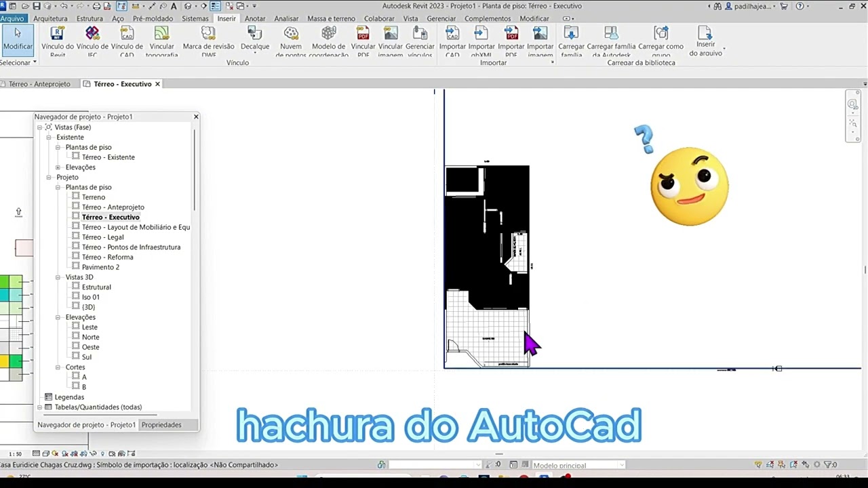
Task: Close the Térreo - Executivo view tab
Action: tap(157, 84)
